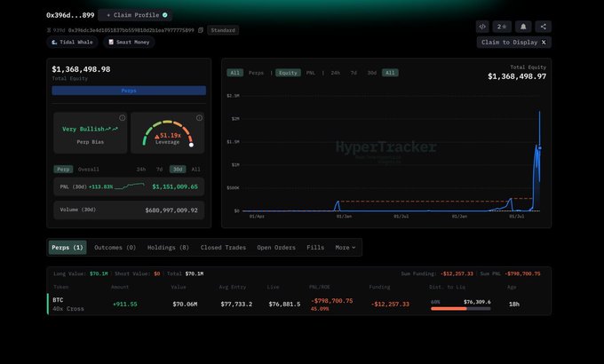Set chart range to All
This screenshot has width=604, height=364.
click(x=390, y=73)
